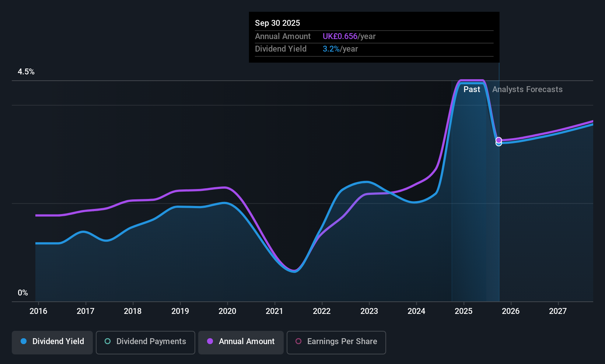The height and width of the screenshot is (364, 605).
Task: Click the 3.2% dividend yield value
Action: (331, 49)
